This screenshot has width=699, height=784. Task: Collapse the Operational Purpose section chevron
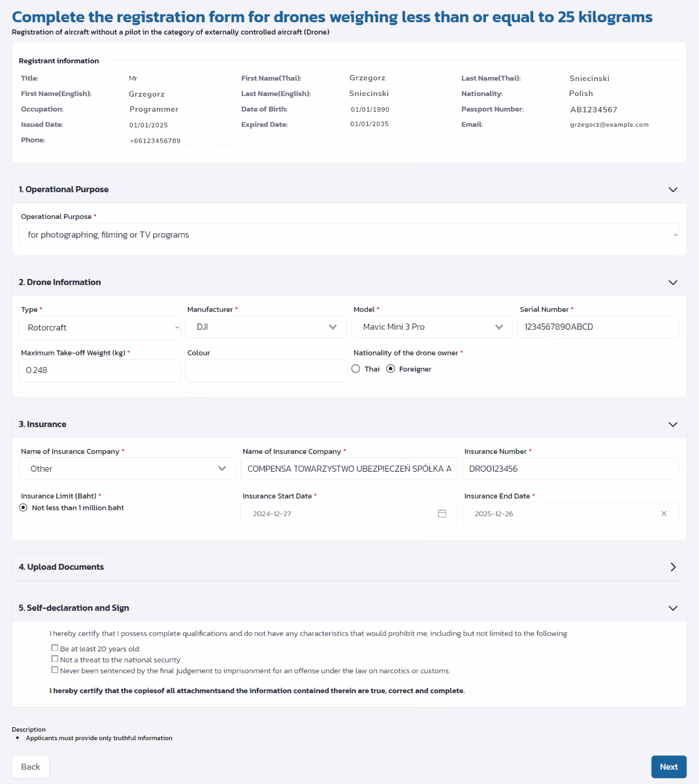click(673, 189)
